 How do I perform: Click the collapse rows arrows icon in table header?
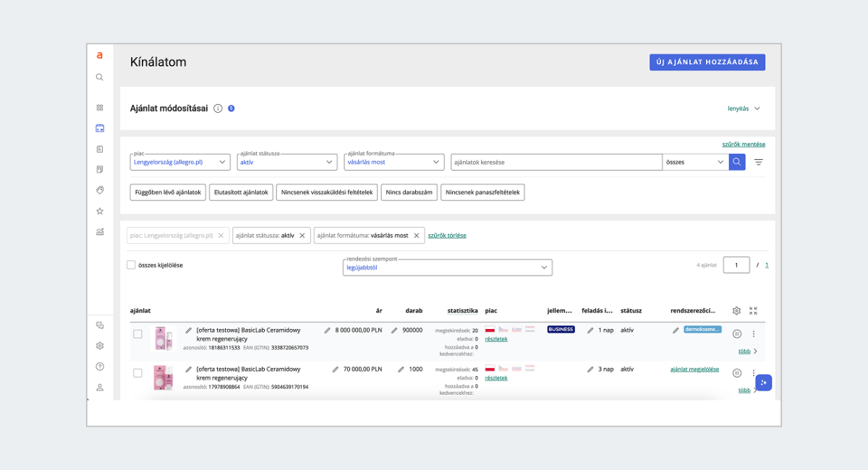pyautogui.click(x=754, y=311)
